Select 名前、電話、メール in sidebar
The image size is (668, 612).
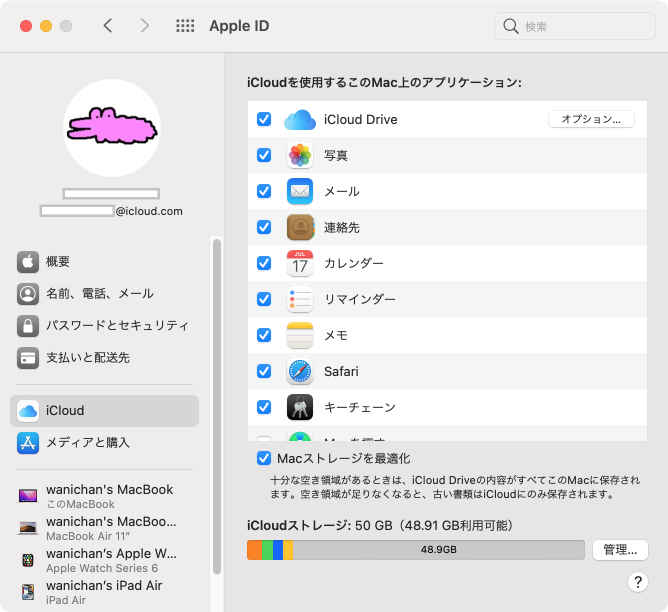tap(104, 294)
